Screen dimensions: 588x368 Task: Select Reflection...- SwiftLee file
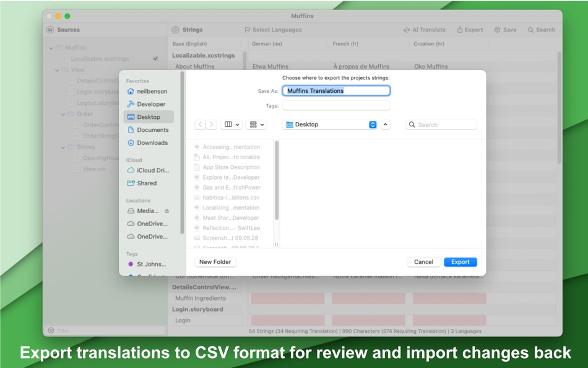(231, 228)
